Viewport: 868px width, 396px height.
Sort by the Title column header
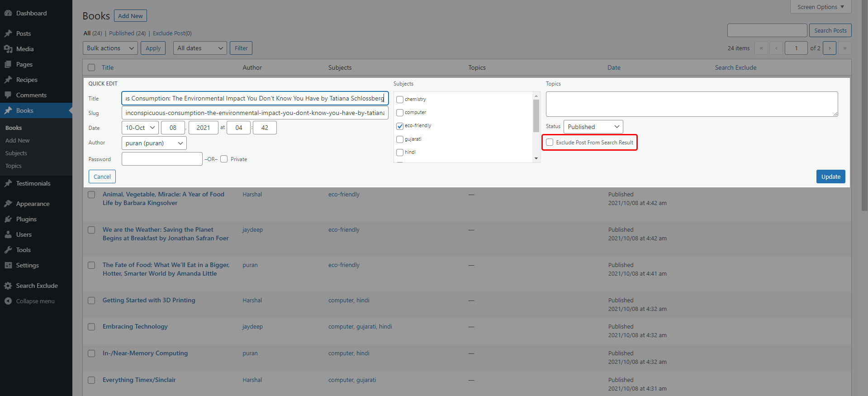click(108, 67)
